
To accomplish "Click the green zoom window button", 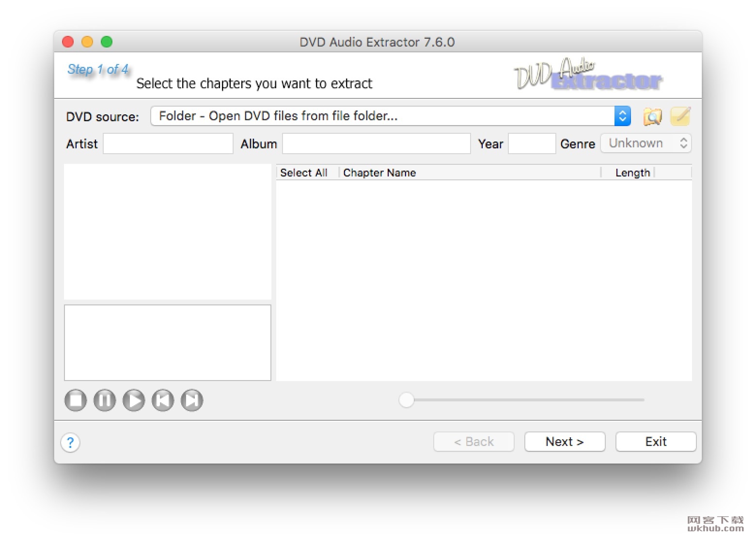I will click(107, 42).
